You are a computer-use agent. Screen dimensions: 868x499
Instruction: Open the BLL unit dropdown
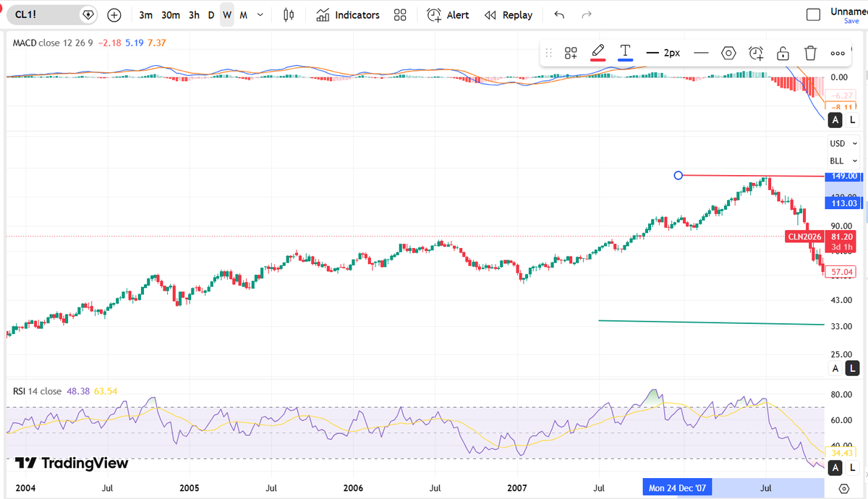click(x=843, y=161)
